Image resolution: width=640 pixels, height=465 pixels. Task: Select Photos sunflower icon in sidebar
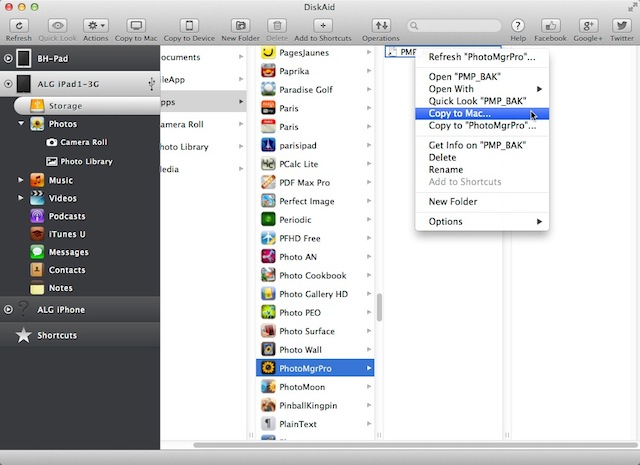tap(37, 124)
